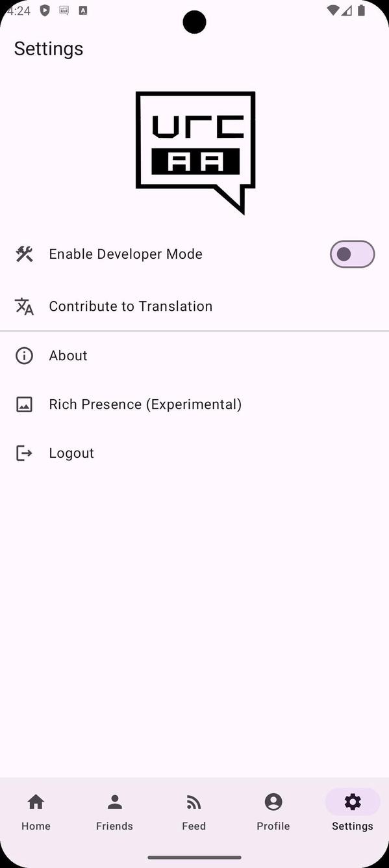Click the Logout exit icon

click(x=24, y=453)
